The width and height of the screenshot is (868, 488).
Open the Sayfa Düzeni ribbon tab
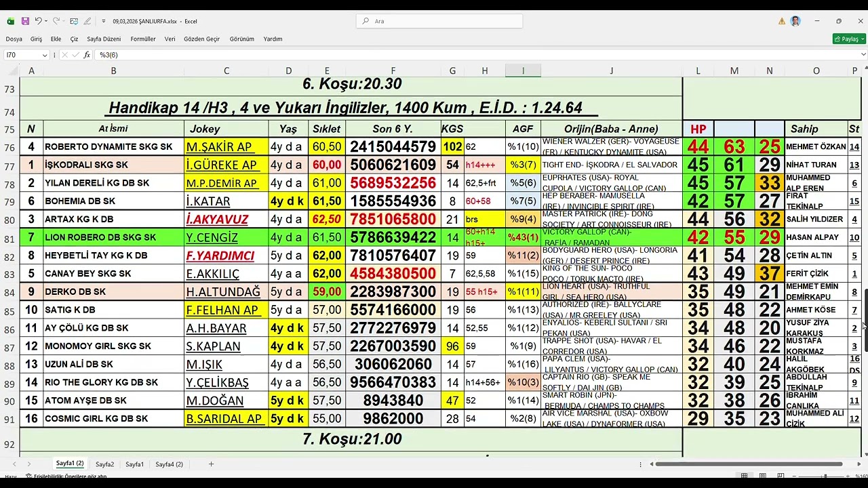point(104,39)
